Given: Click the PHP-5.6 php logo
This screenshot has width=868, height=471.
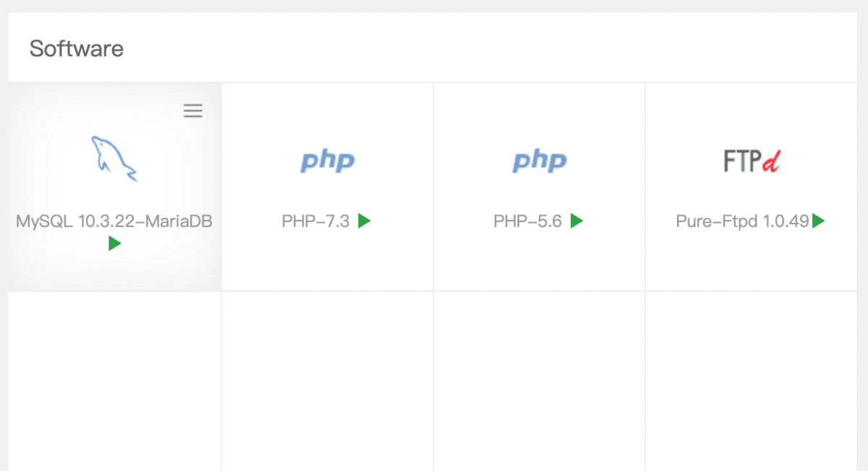Looking at the screenshot, I should point(540,161).
